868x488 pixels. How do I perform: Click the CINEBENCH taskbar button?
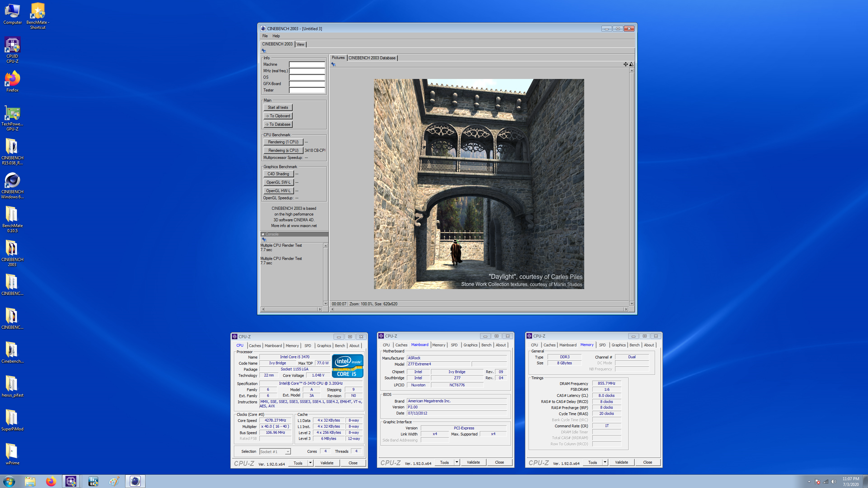[x=135, y=481]
